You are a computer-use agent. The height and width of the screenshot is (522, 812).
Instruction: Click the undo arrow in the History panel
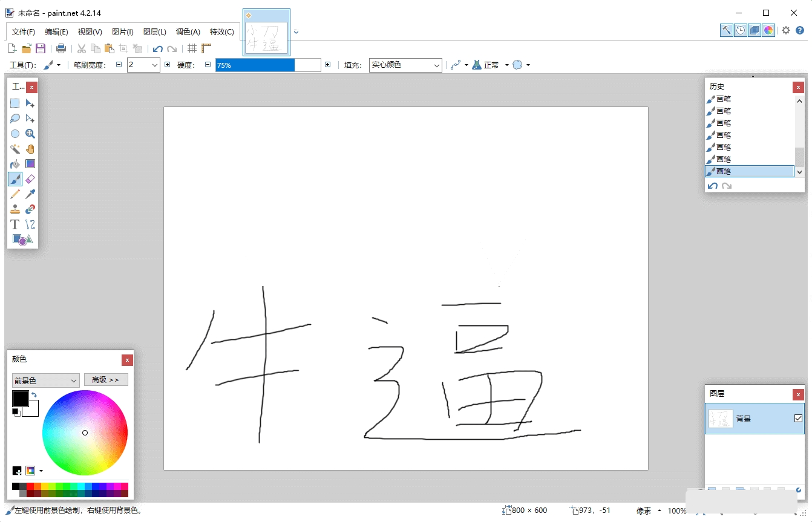(x=713, y=186)
